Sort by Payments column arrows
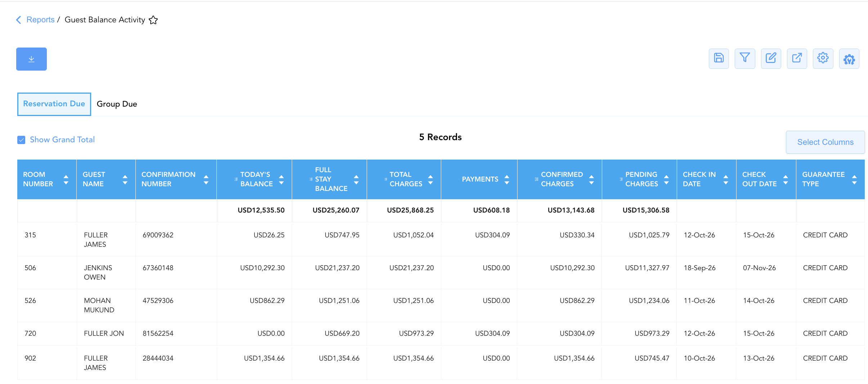 pos(507,179)
